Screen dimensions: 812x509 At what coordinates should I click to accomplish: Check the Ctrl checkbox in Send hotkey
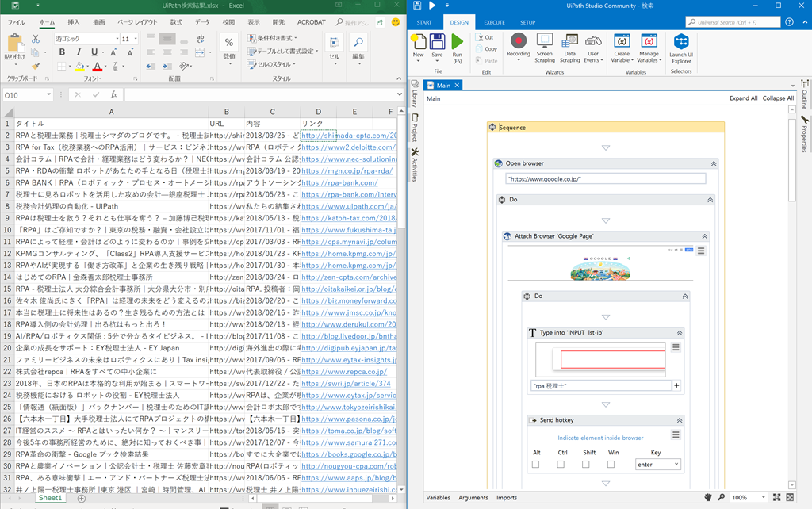tap(561, 465)
